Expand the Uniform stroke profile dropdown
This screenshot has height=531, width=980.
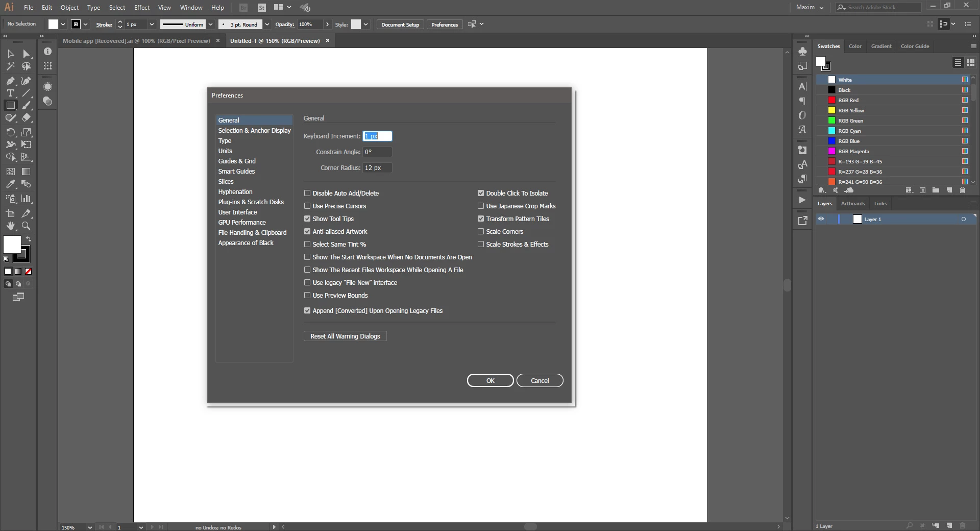(210, 25)
